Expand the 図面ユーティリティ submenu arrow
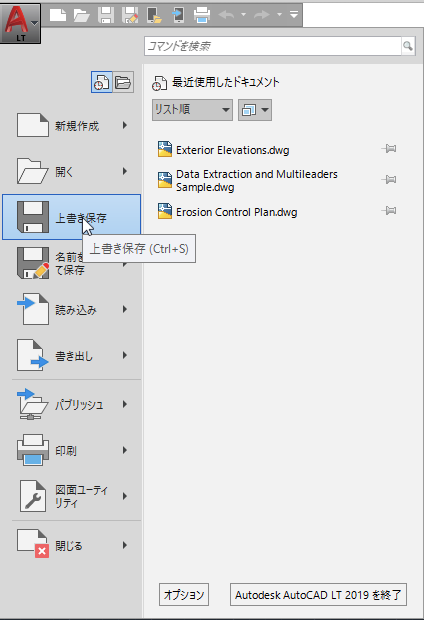Screen dimensions: 434x630 point(125,496)
